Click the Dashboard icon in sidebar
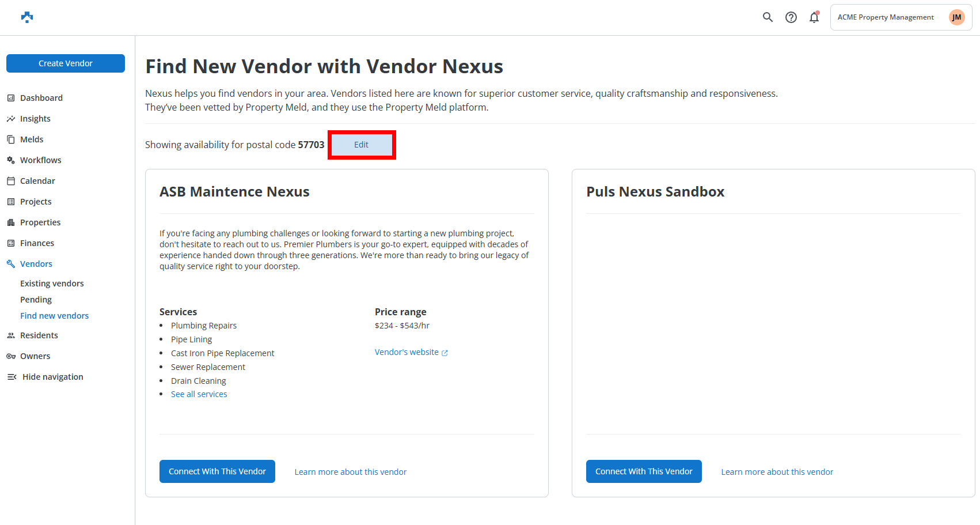 pos(11,98)
